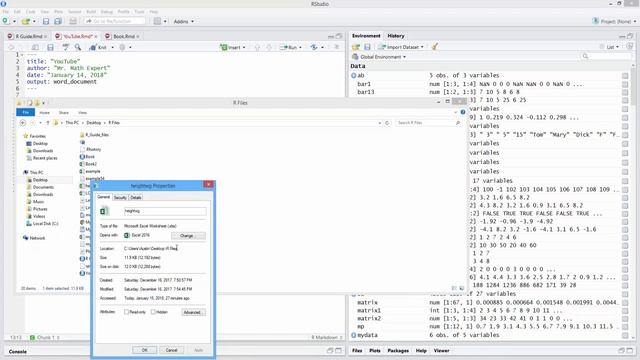Screen dimensions: 640x360
Task: Click the refresh icon in Explorer address bar
Action: point(387,123)
